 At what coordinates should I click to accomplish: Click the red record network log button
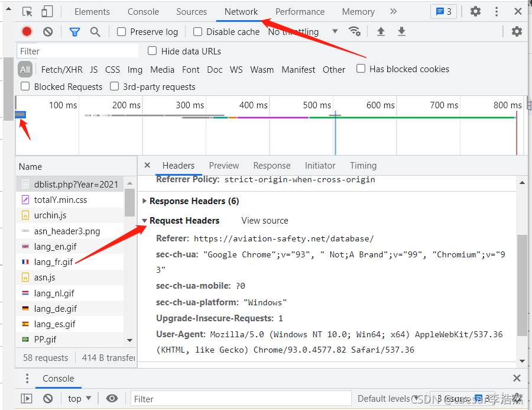[27, 31]
